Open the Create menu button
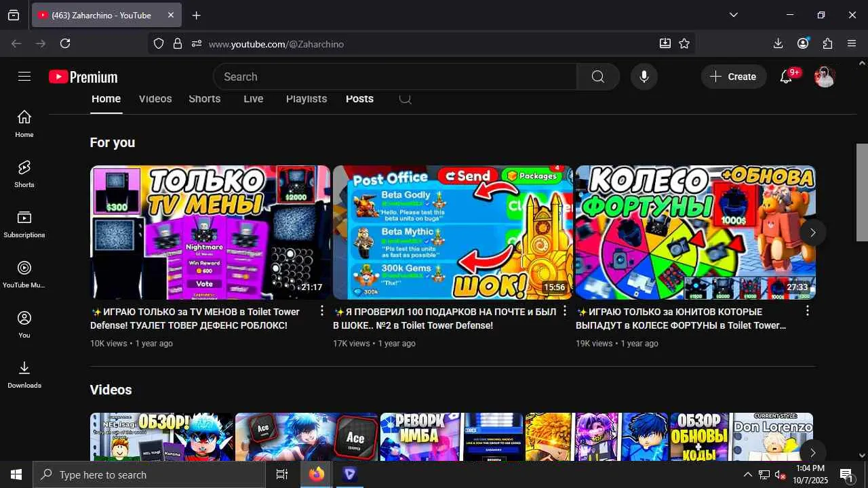 click(x=734, y=77)
